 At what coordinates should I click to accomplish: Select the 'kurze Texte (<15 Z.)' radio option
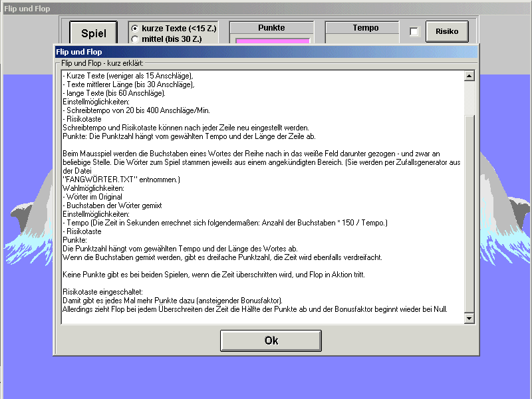coord(135,29)
